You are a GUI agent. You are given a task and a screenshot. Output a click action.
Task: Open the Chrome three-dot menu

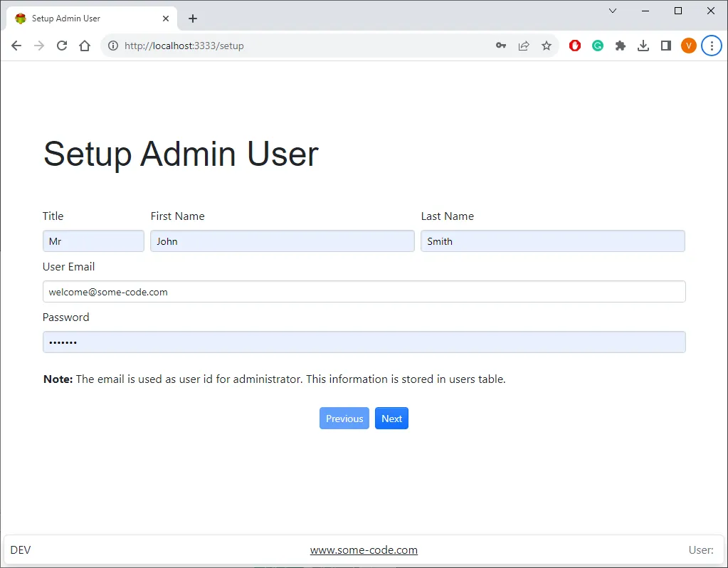click(x=712, y=45)
